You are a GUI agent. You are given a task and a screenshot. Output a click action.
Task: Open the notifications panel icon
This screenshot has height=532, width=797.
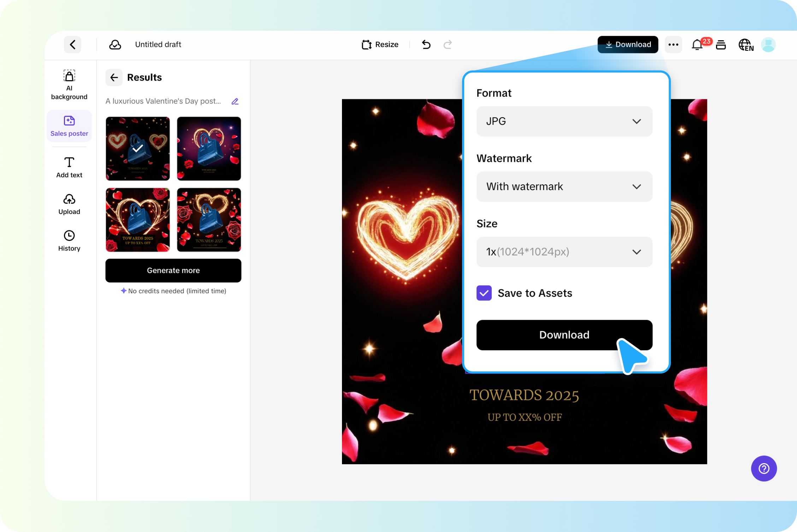(698, 45)
